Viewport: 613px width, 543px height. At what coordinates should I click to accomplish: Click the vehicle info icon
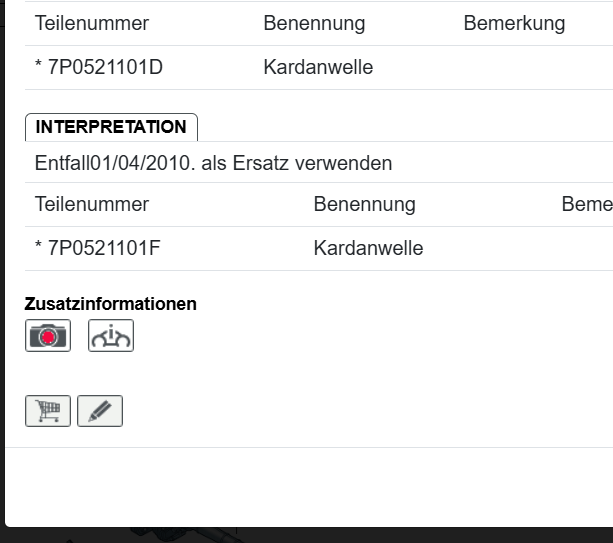tap(111, 336)
